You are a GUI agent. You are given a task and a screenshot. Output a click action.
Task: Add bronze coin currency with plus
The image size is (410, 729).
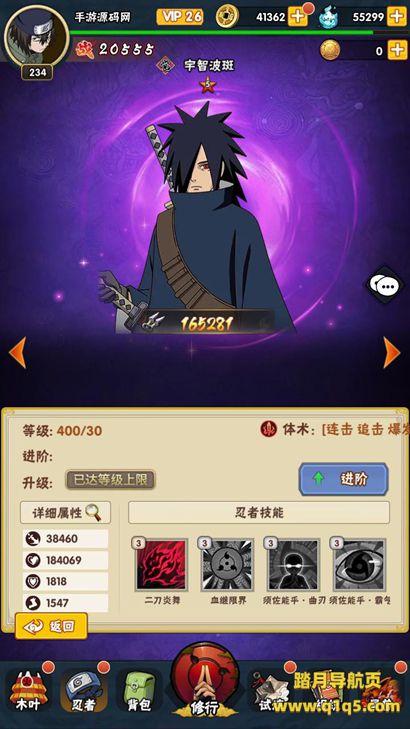pos(397,50)
